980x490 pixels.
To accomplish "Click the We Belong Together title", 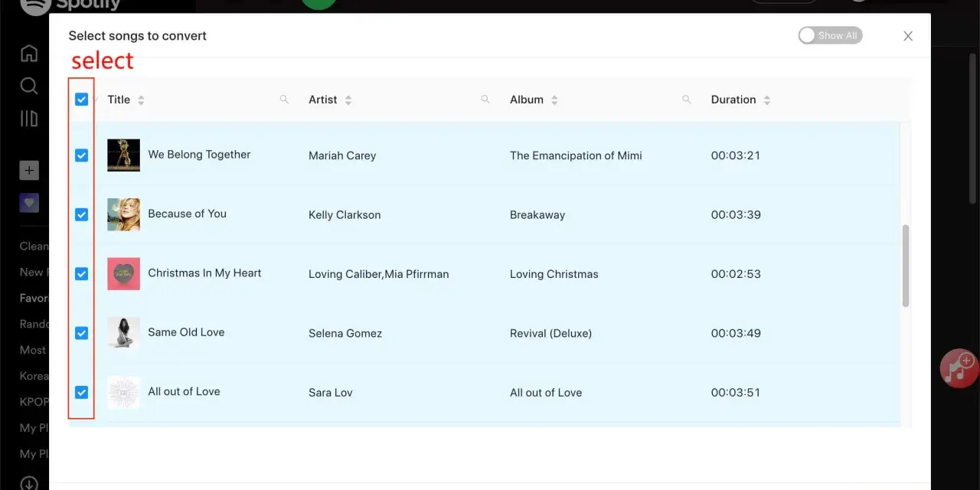I will (x=199, y=155).
